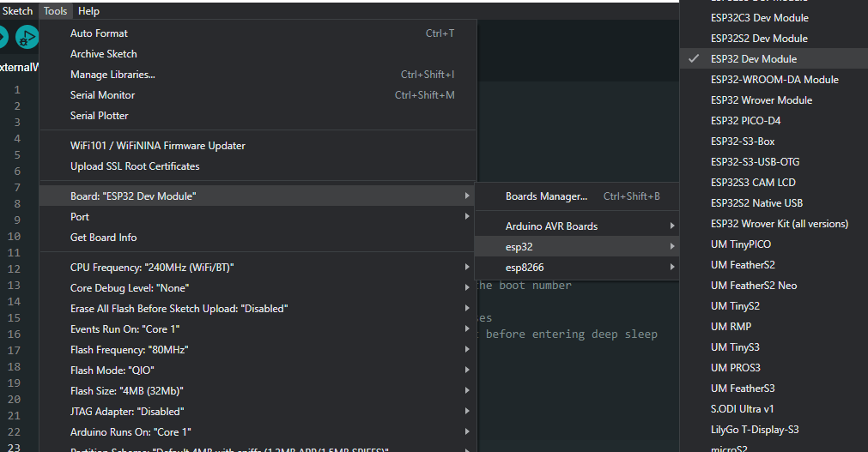
Task: Click the Start Debugging toolbar icon
Action: pos(26,38)
